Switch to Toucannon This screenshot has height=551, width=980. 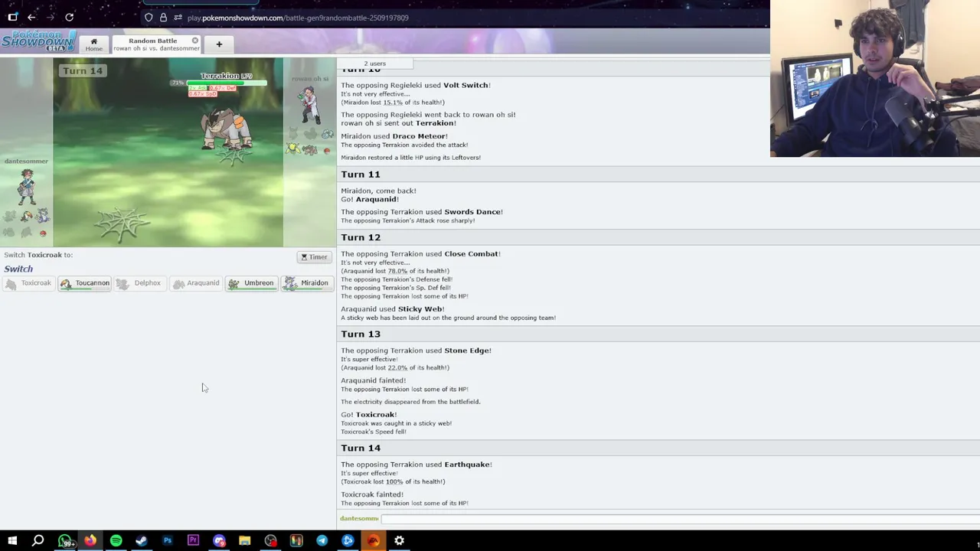84,283
